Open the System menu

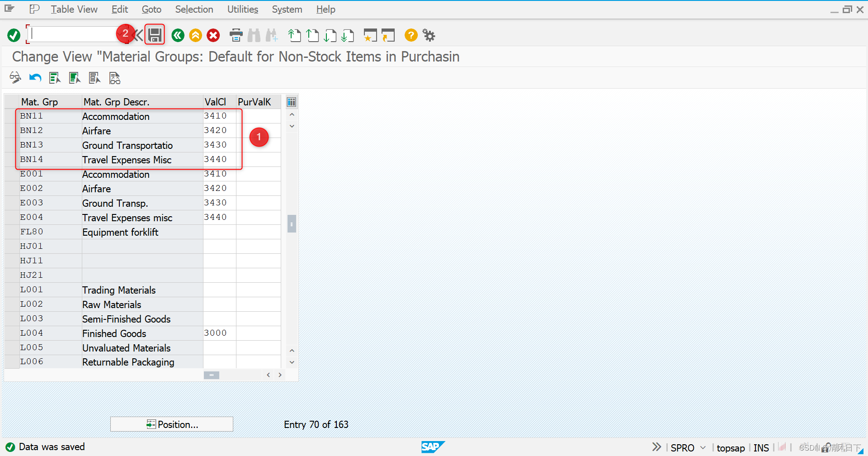coord(287,9)
